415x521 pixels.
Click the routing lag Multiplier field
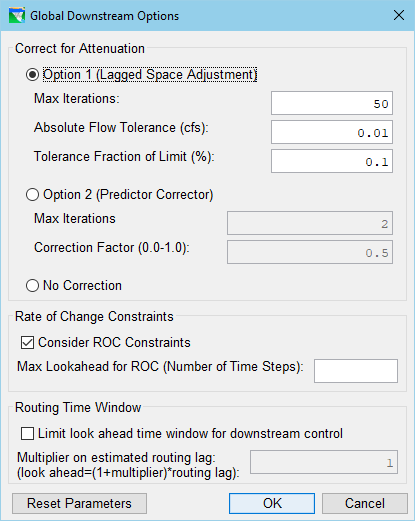[324, 462]
